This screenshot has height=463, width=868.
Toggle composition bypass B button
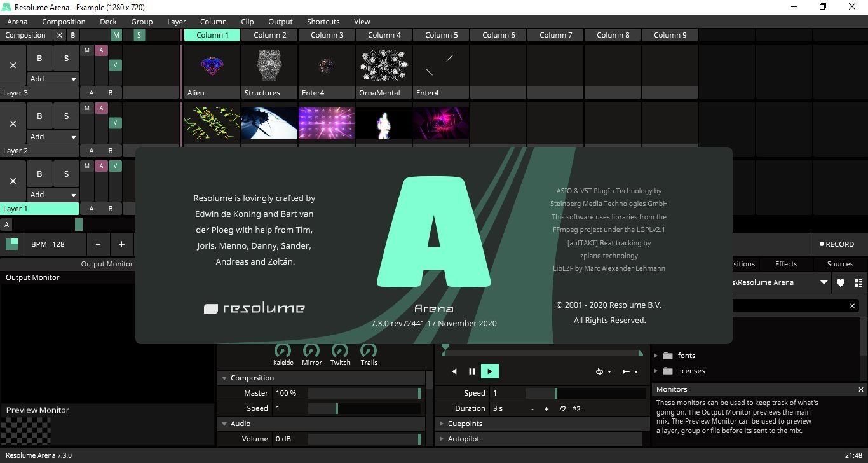coord(72,35)
